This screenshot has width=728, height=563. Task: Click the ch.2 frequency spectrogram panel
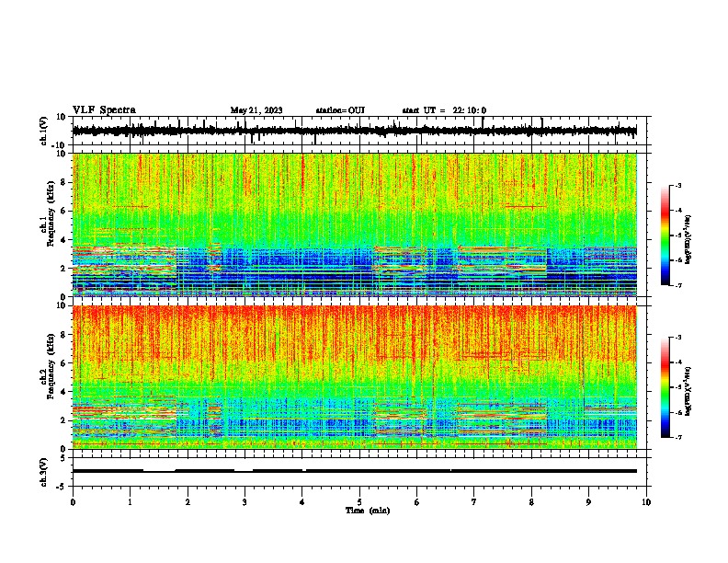coord(355,377)
